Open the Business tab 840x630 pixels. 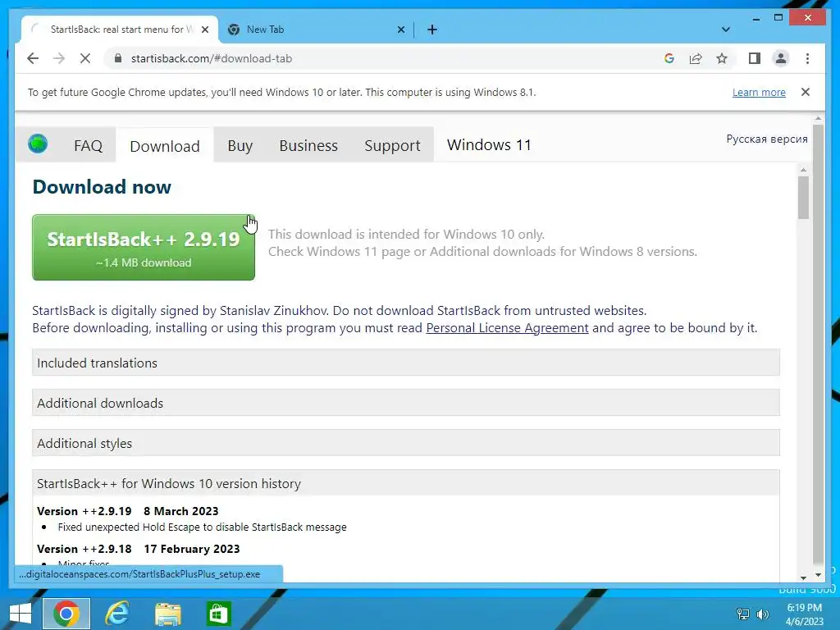308,145
